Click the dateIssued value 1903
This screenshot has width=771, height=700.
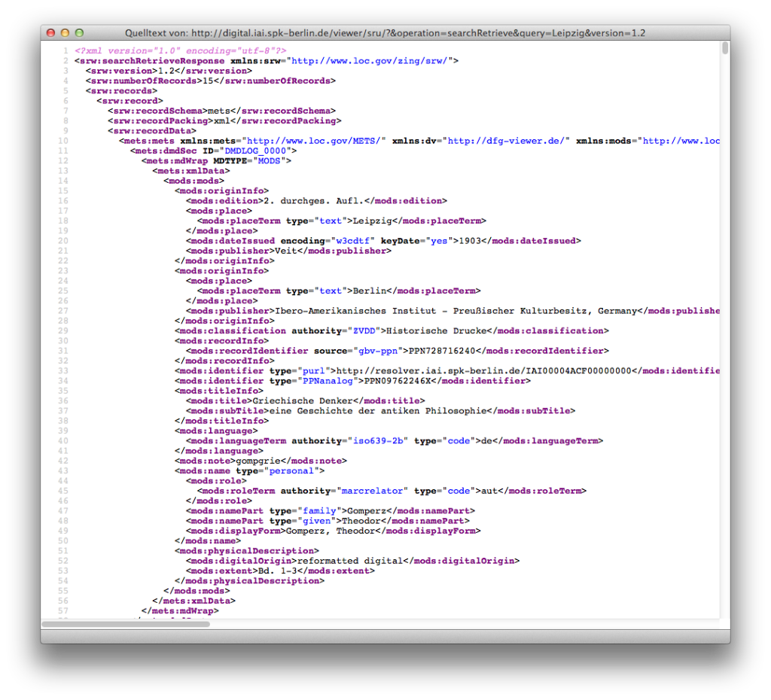[x=470, y=241]
